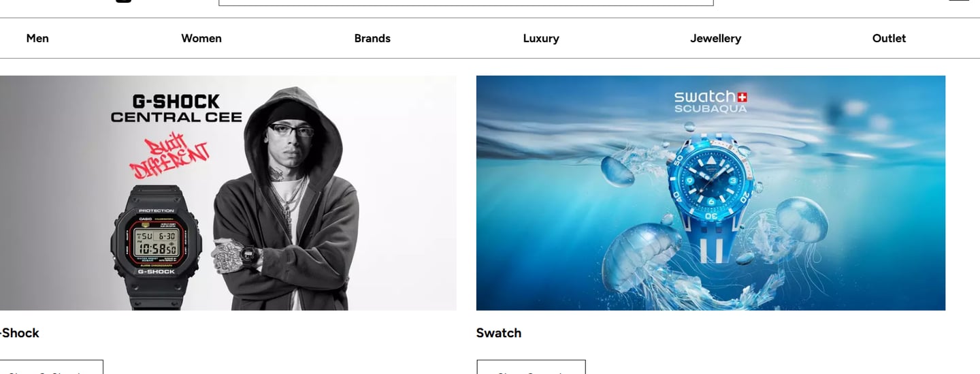Visit the Outlet section
The image size is (980, 374).
[x=889, y=38]
